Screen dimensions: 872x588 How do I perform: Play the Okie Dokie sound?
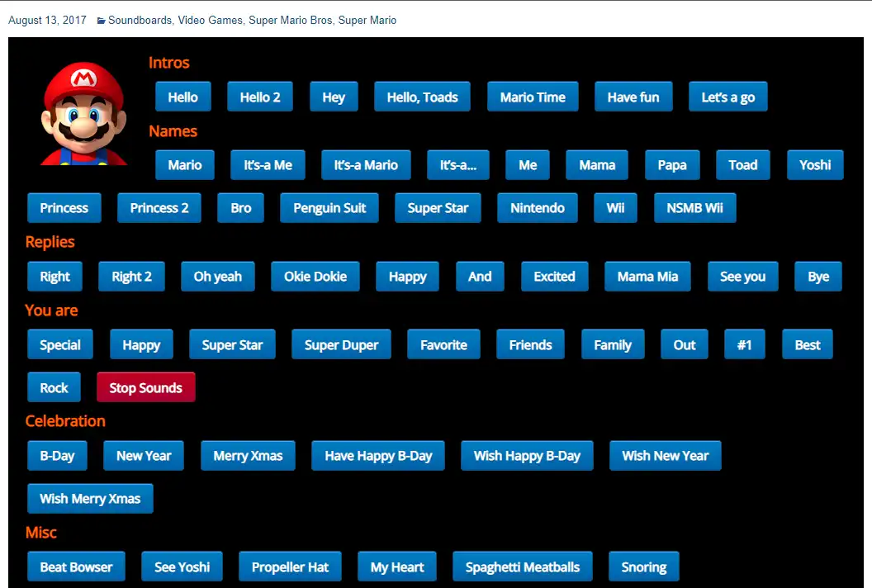315,276
